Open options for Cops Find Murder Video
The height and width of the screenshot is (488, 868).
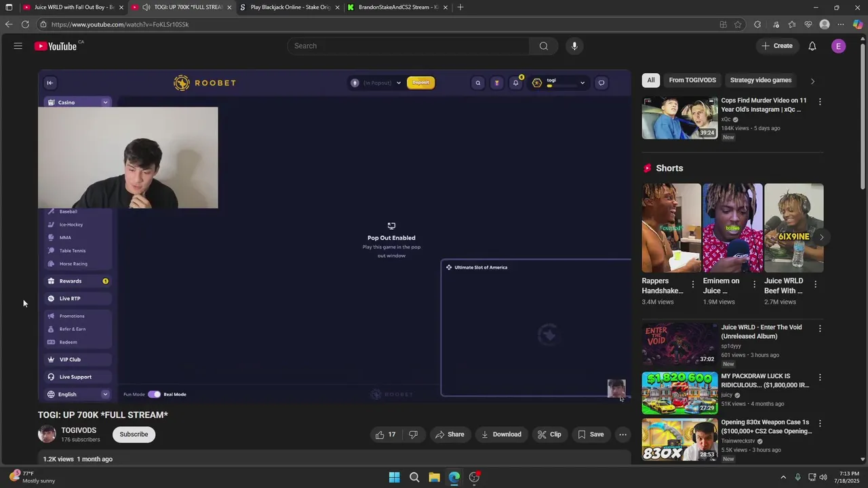(820, 102)
